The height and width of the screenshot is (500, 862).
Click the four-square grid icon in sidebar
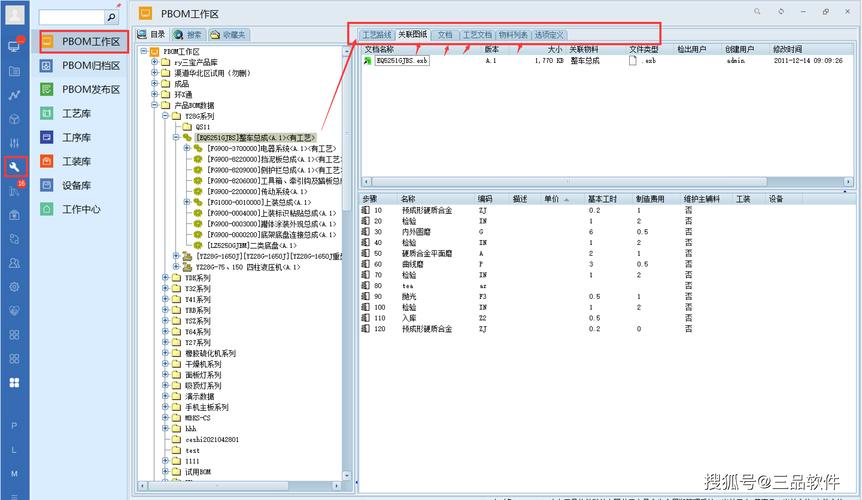point(14,382)
